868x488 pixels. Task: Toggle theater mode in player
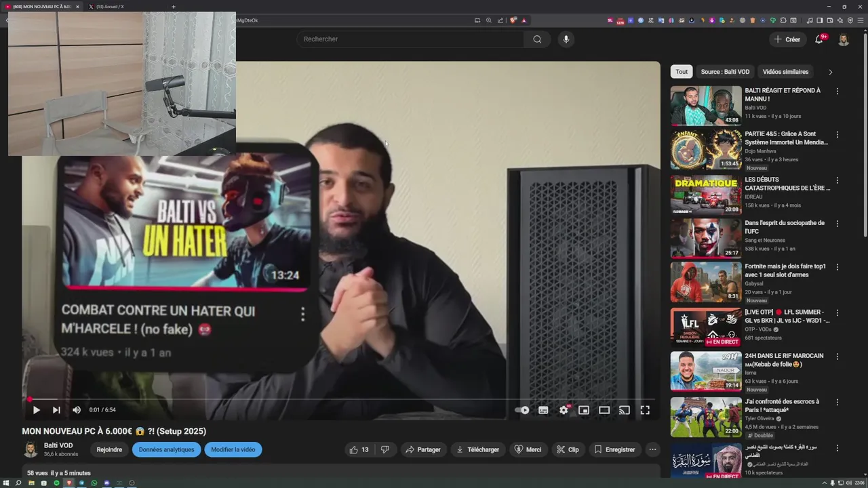pos(604,410)
